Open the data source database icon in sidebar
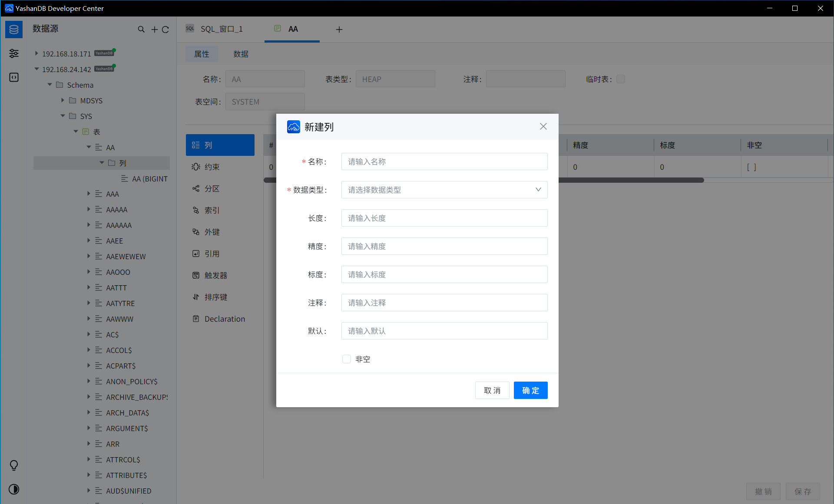This screenshot has height=504, width=834. pyautogui.click(x=14, y=30)
